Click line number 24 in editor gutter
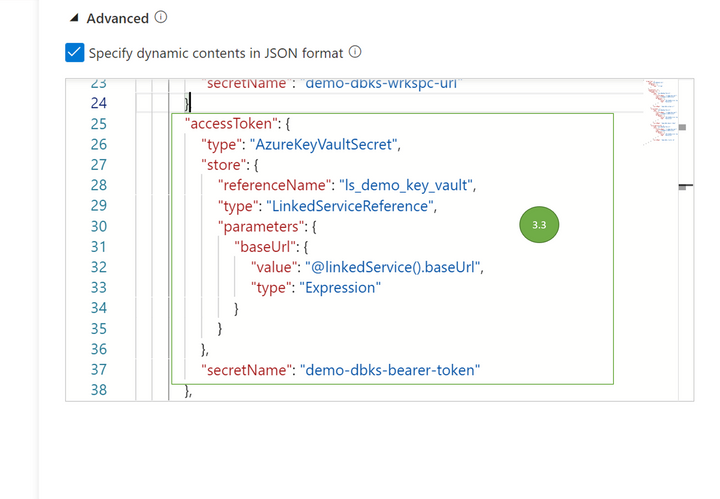 point(99,103)
